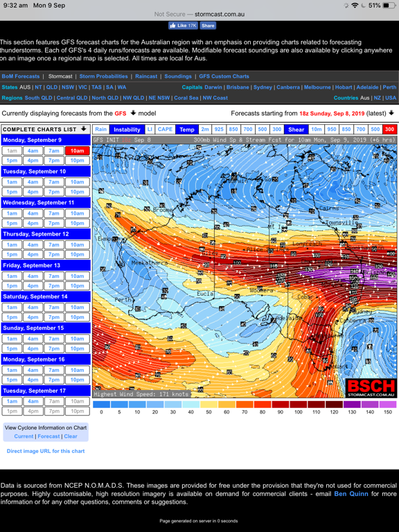Open Coral Sea region map
399x532 pixels.
click(x=186, y=98)
